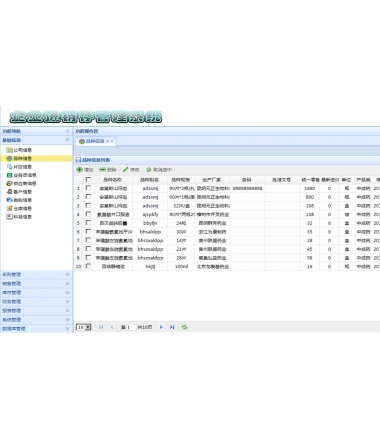Check the checkbox for row 1
Viewport: 380px width, 441px height.
coord(88,188)
